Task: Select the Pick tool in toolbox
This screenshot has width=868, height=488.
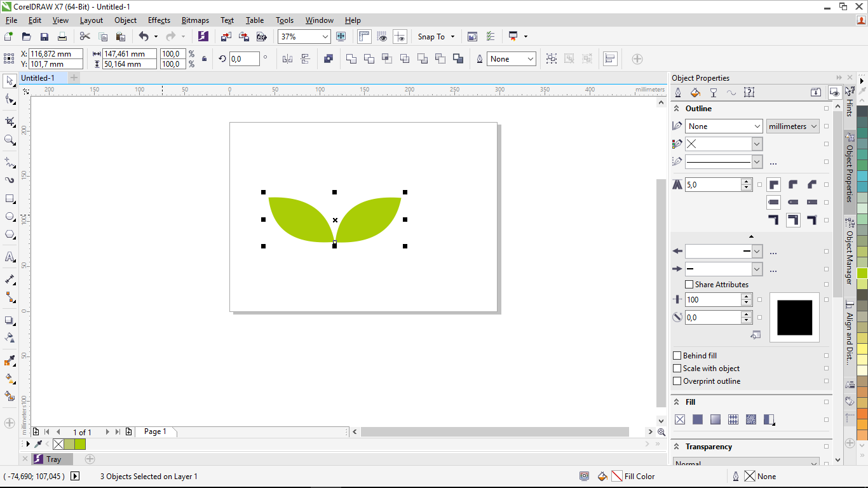Action: coord(10,81)
